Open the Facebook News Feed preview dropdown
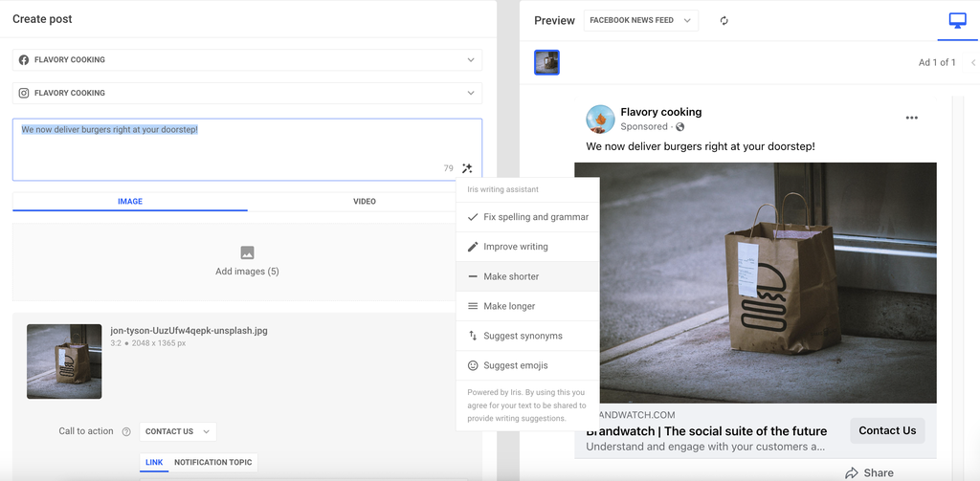This screenshot has height=481, width=980. 640,20
